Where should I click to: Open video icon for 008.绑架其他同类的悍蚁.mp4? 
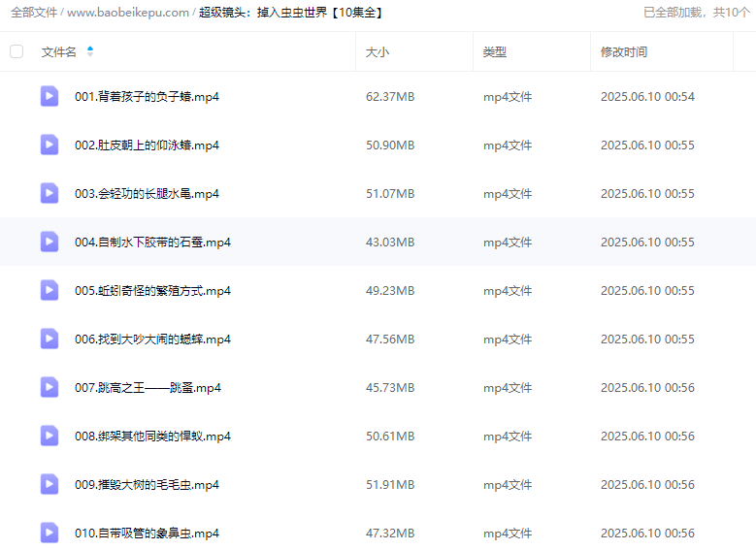[x=49, y=436]
